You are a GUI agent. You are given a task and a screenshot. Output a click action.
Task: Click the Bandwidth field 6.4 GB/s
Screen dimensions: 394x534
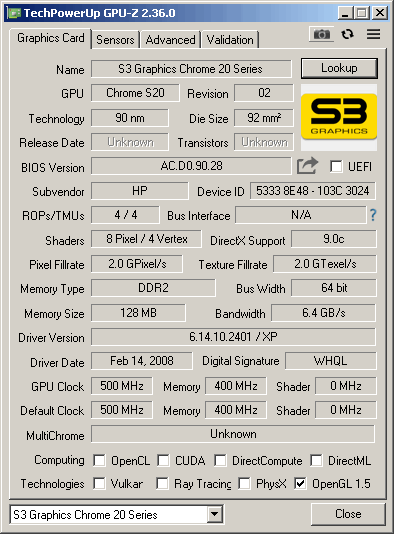324,313
